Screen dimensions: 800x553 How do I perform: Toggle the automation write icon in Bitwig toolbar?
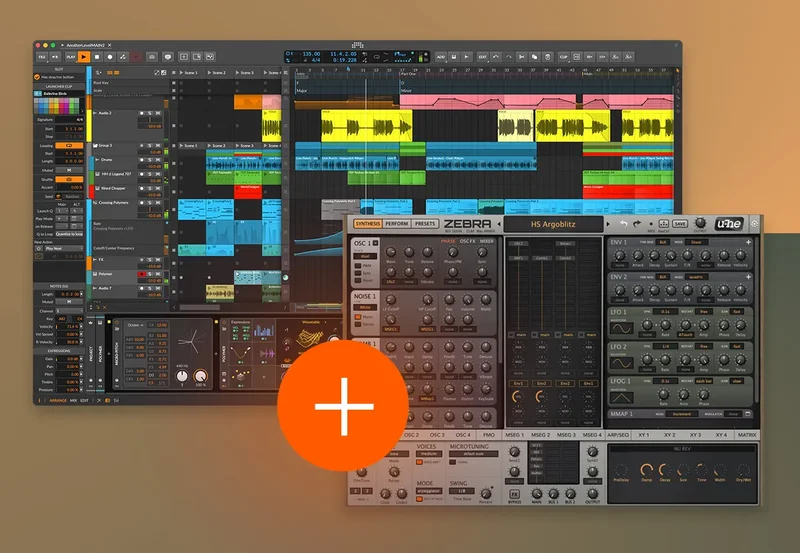122,57
